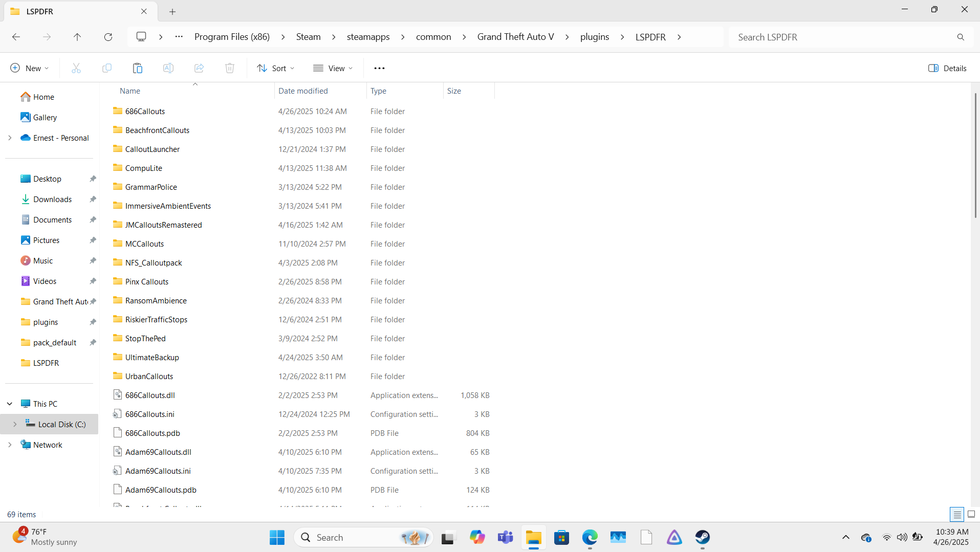Add a new File Explorer tab

click(172, 11)
